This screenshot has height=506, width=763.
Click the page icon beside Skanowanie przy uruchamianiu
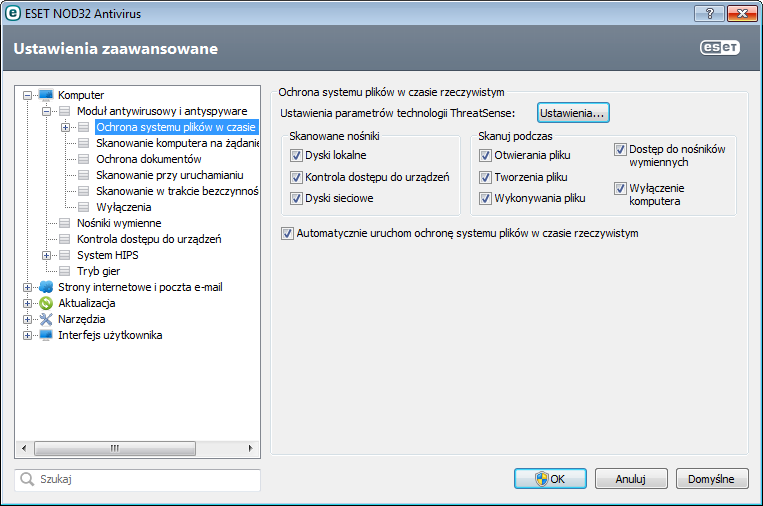coord(84,175)
